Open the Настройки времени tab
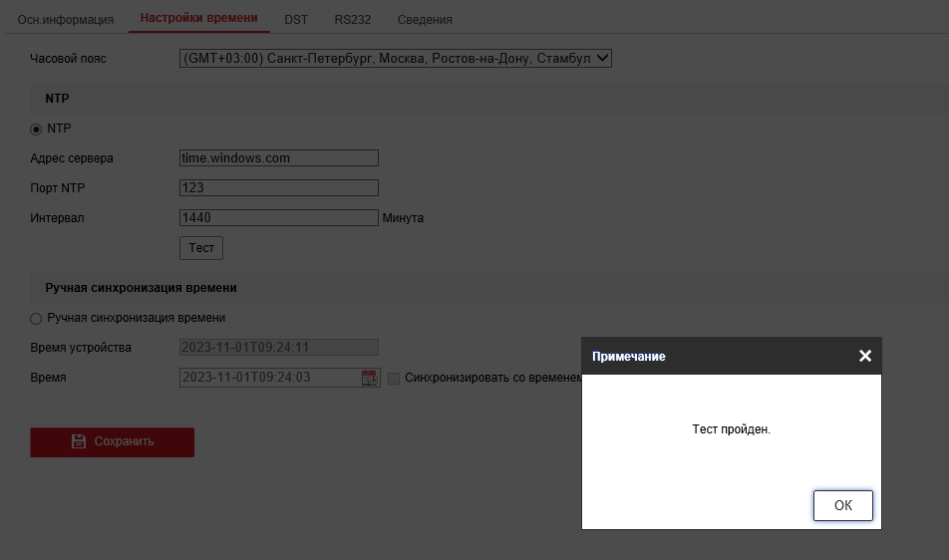Viewport: 949px width, 560px height. [x=199, y=18]
